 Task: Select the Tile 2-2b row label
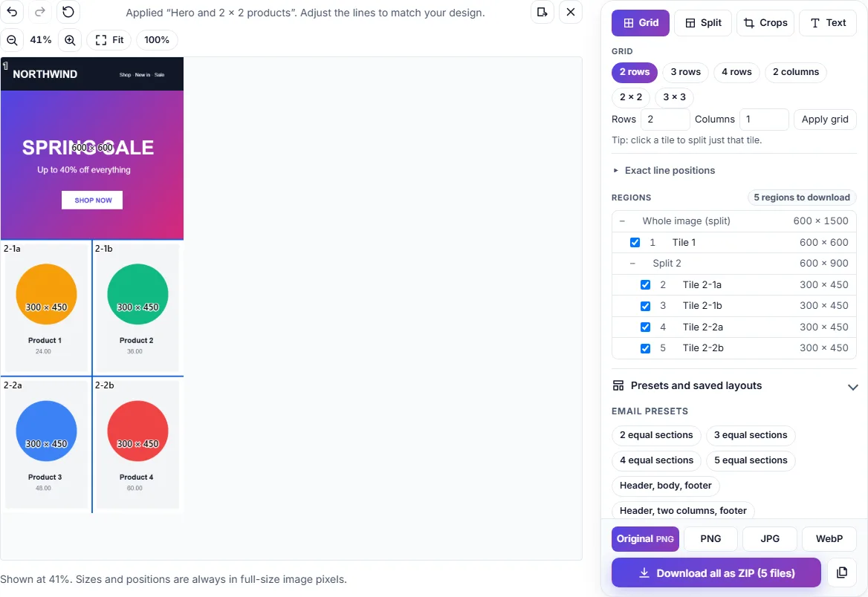(703, 348)
